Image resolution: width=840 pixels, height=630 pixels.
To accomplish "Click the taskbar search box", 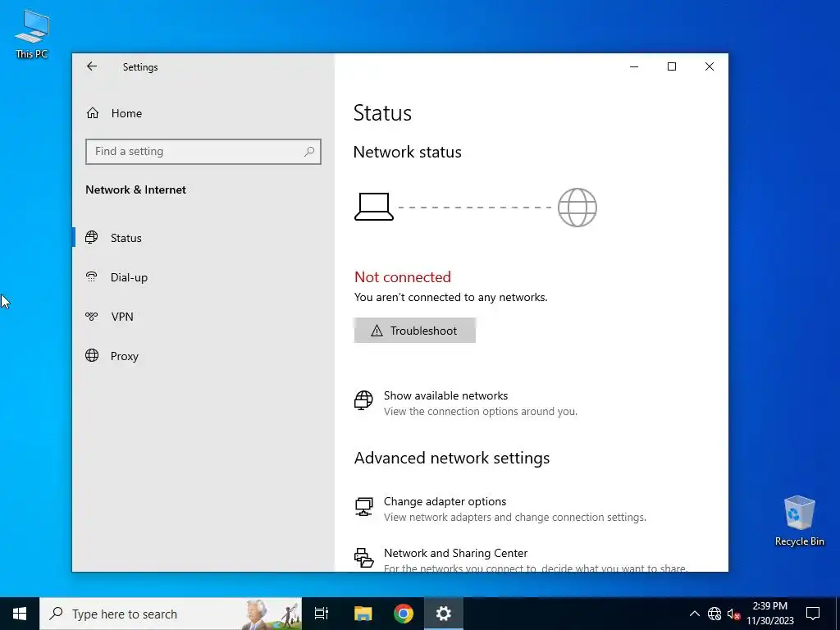I will pyautogui.click(x=171, y=614).
